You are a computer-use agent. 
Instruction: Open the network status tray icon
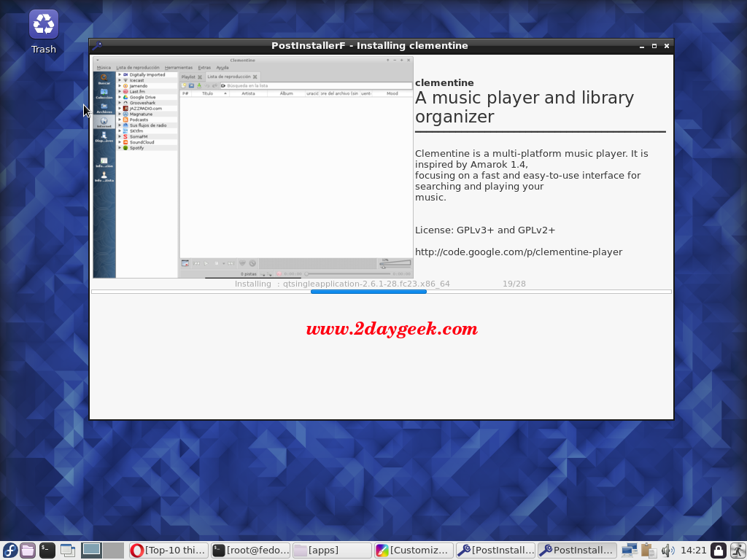point(630,551)
